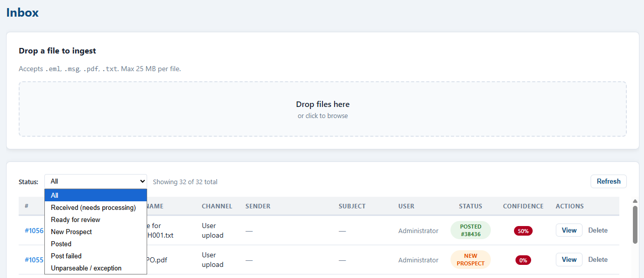Click the CONFIDENCE column header
Screen dimensions: 644x278
(x=523, y=206)
